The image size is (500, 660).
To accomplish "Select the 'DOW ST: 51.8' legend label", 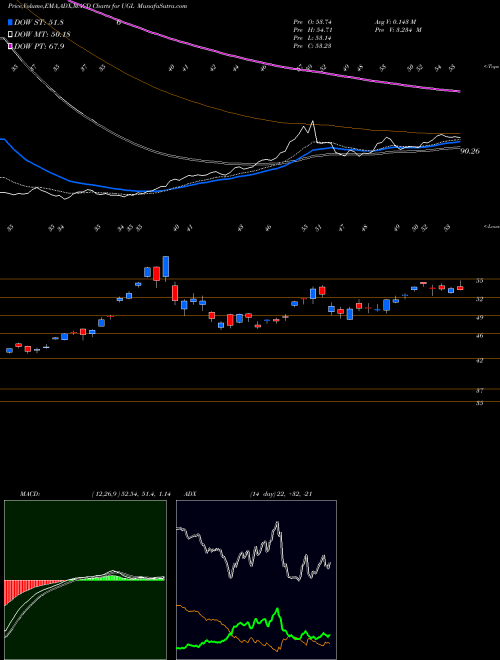I will [39, 22].
